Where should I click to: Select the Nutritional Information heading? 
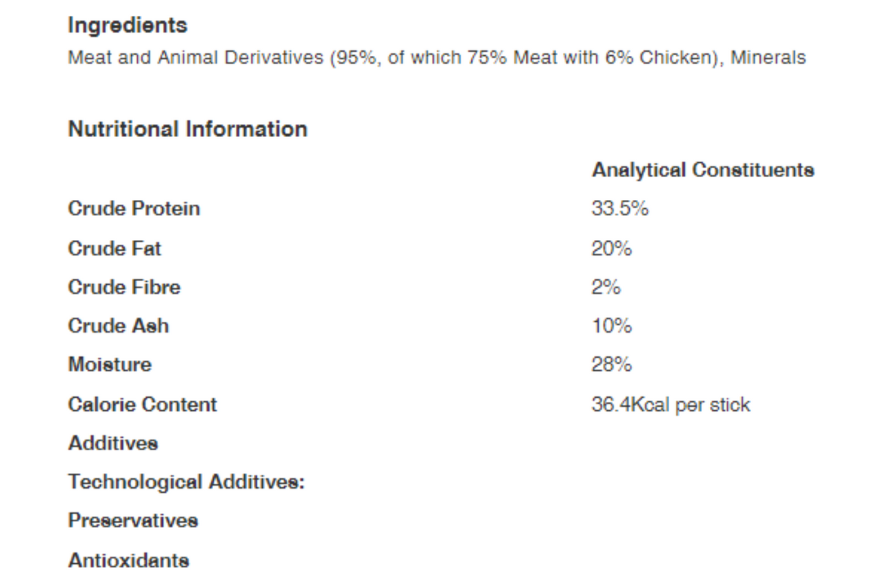tap(188, 129)
